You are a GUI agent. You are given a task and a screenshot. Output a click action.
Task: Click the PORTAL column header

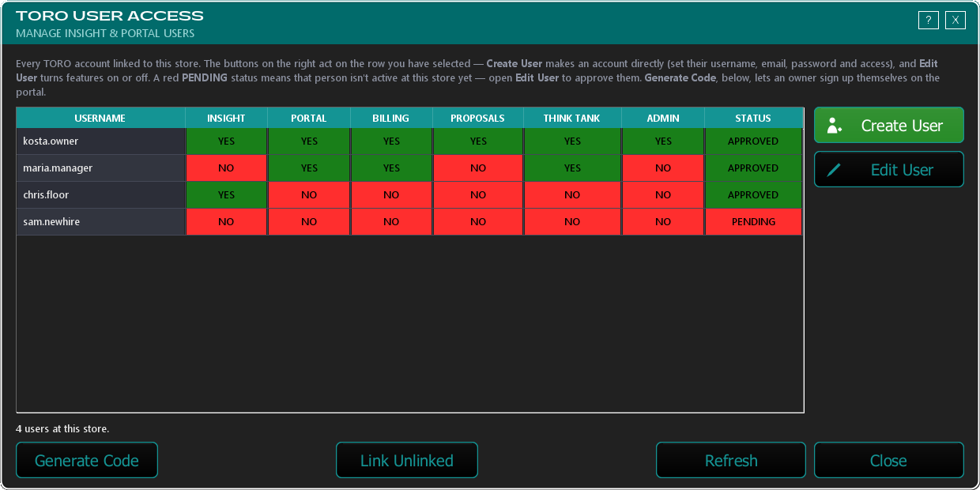(309, 118)
